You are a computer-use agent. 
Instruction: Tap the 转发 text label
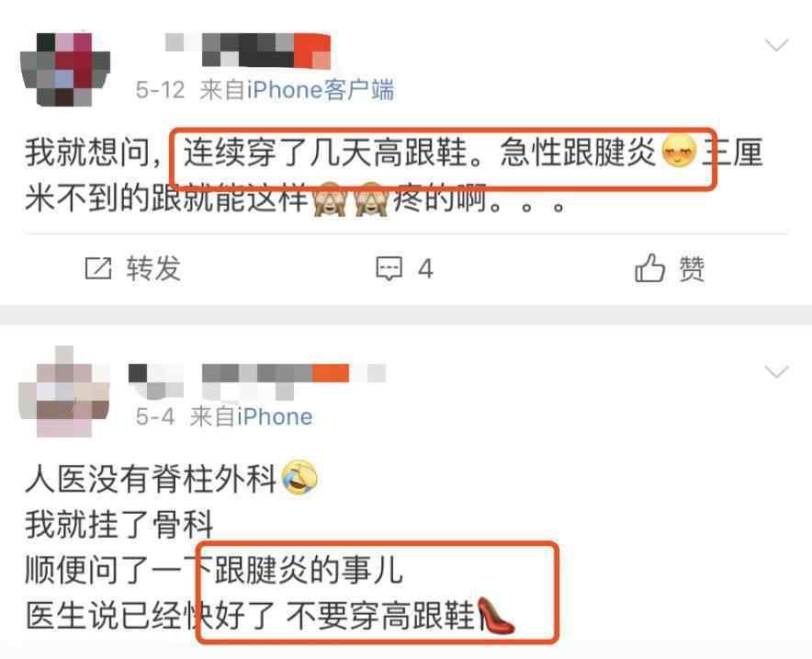(153, 268)
